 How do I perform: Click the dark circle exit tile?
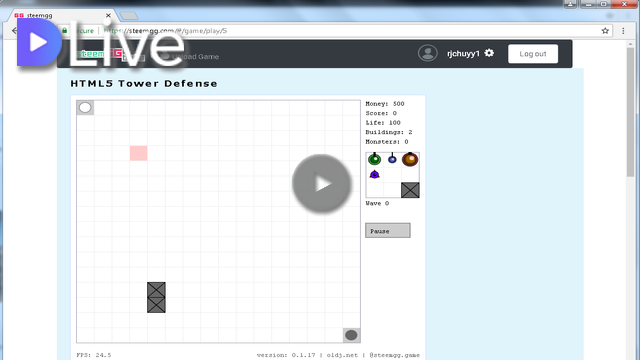[351, 335]
